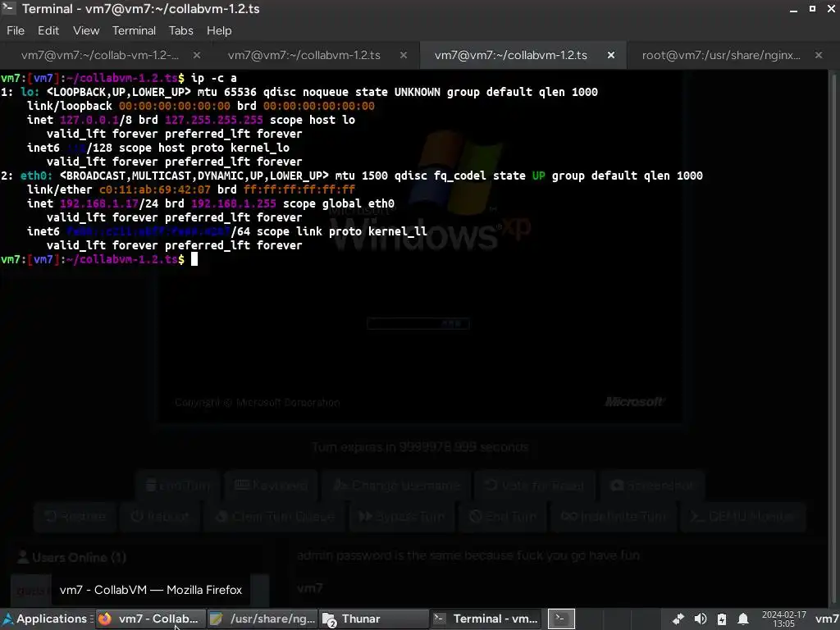Screen dimensions: 840x630
Task: Open the Terminal menu
Action: coord(134,30)
